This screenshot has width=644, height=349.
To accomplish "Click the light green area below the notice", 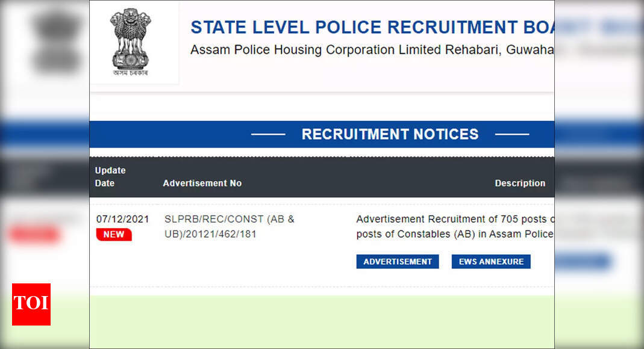I will tap(322, 322).
